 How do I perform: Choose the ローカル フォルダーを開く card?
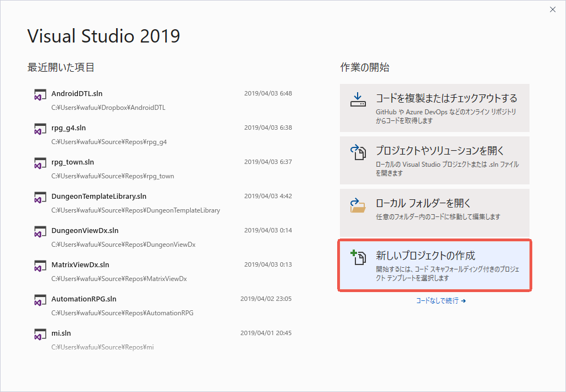click(x=434, y=213)
